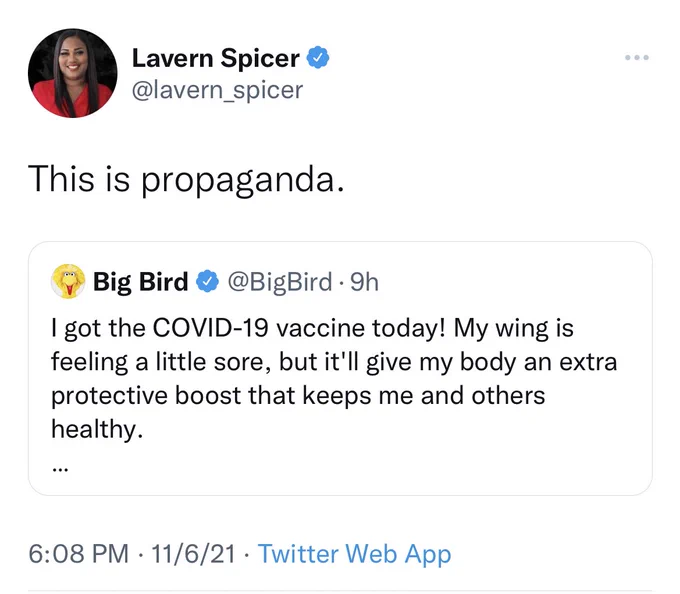Click the word "propaganda" in main tweet
The image size is (680, 594).
click(x=239, y=181)
